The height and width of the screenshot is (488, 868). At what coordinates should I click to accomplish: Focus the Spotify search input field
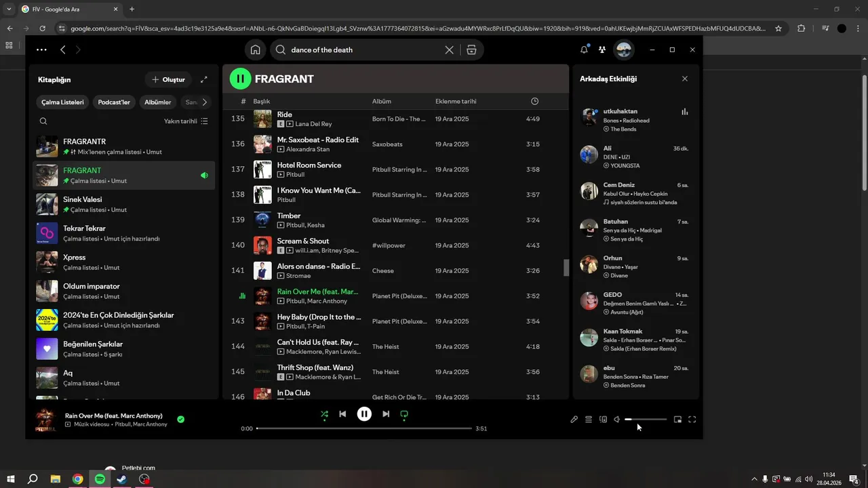(x=366, y=49)
